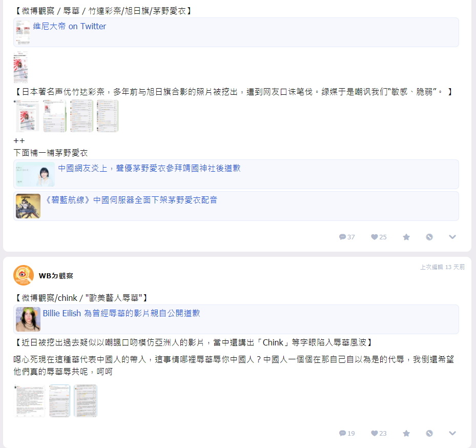This screenshot has width=476, height=448.
Task: Favorite the first post with star icon
Action: pyautogui.click(x=406, y=237)
